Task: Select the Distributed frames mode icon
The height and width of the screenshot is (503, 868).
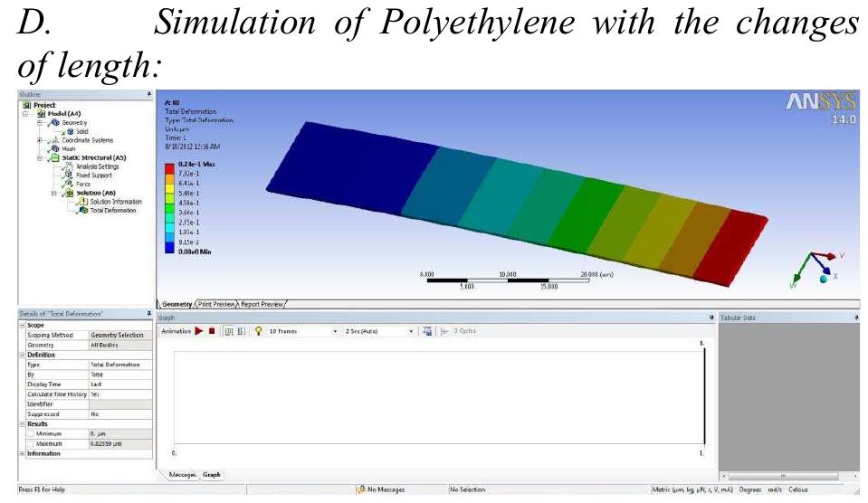Action: [x=229, y=331]
